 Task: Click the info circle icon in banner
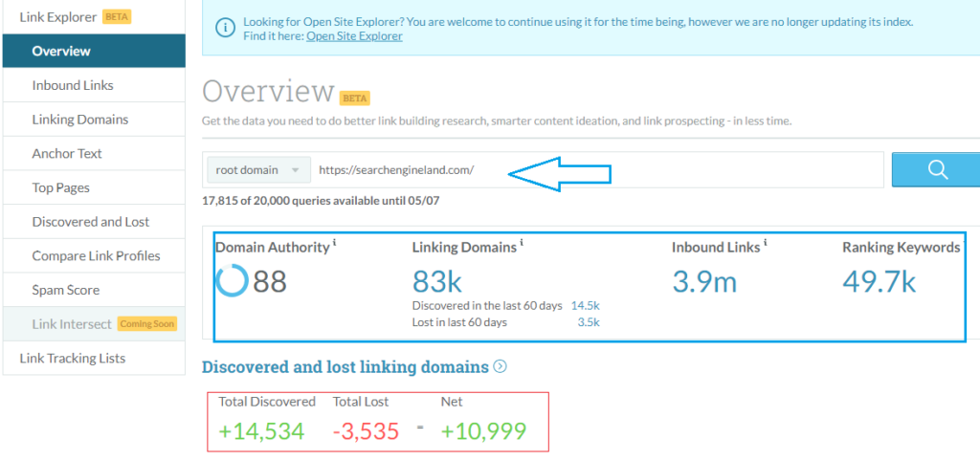click(224, 29)
